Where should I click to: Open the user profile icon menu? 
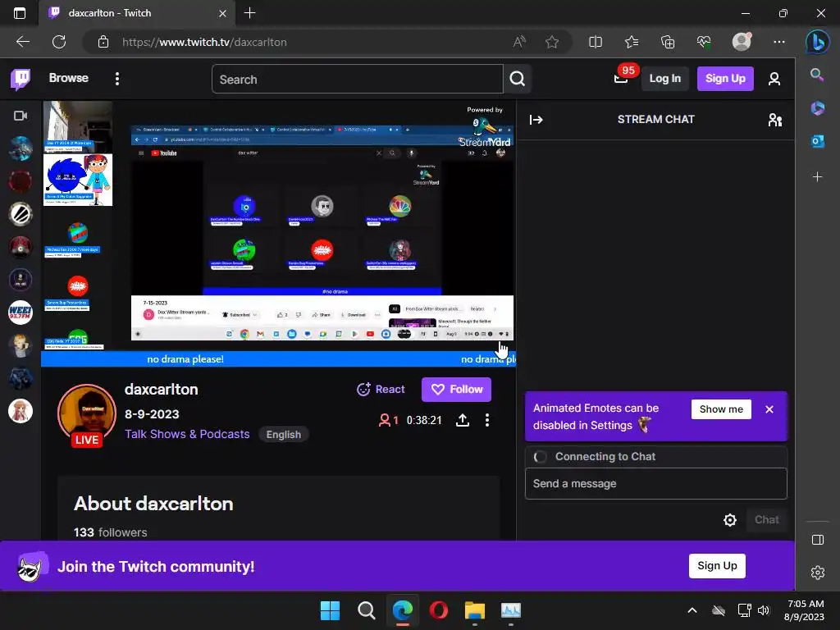pos(774,80)
